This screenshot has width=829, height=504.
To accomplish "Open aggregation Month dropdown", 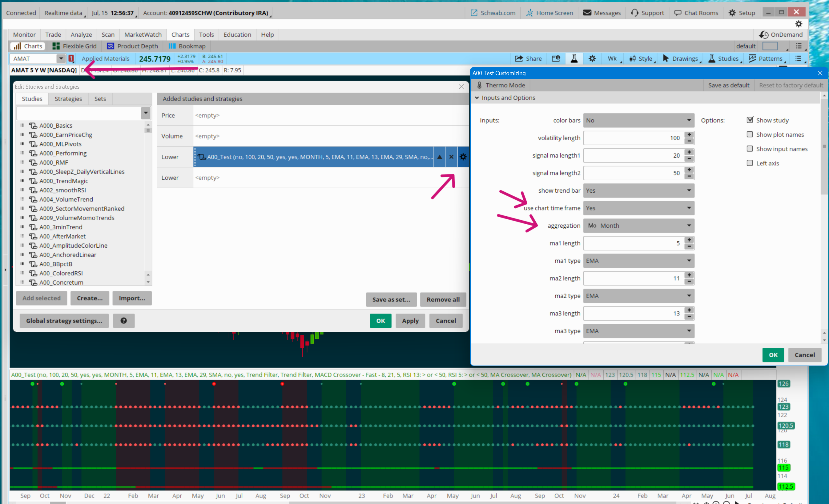I will tap(638, 226).
